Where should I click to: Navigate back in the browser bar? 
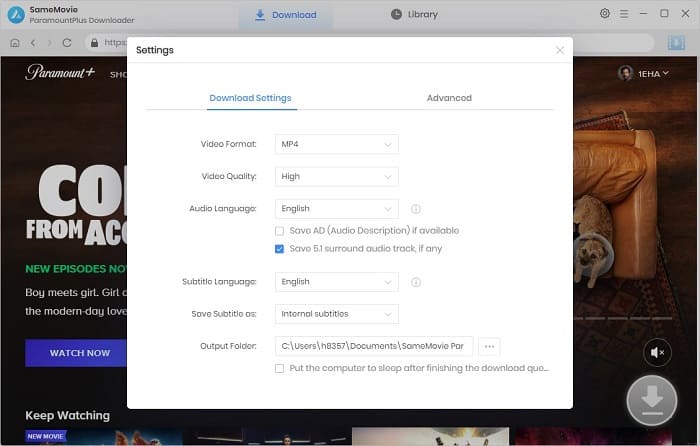coord(33,43)
